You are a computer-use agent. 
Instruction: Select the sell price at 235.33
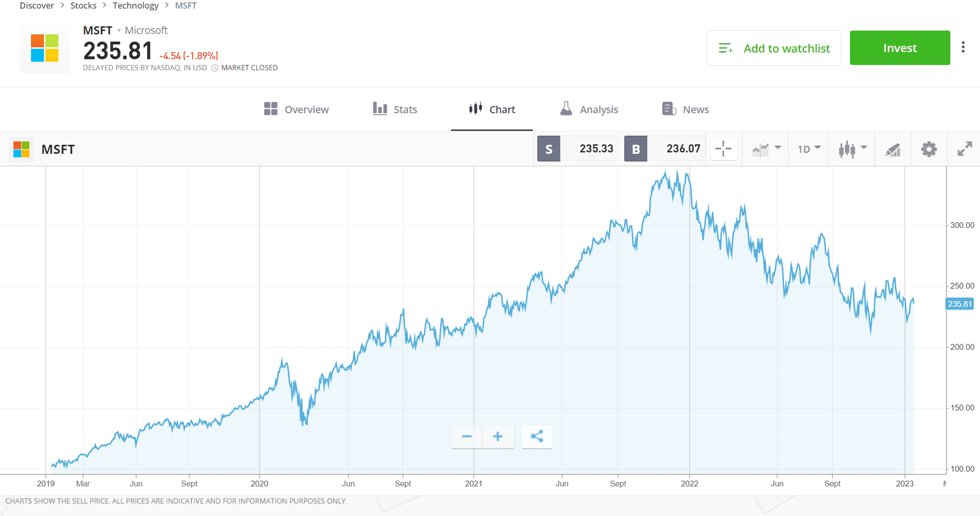[577, 149]
